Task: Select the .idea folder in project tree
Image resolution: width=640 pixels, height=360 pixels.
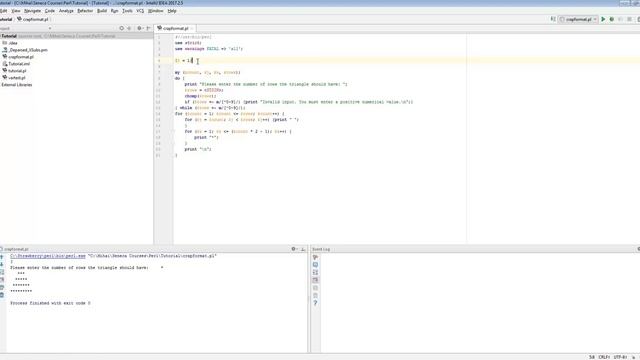Action: pos(11,43)
